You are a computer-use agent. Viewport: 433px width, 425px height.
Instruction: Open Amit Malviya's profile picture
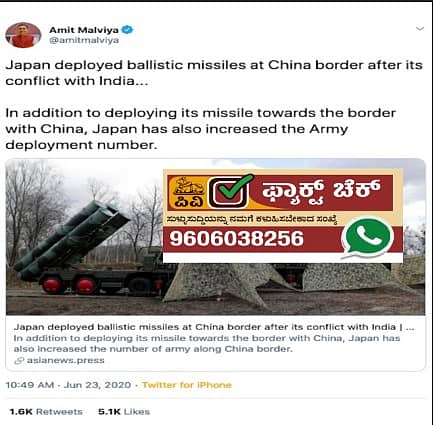click(23, 35)
